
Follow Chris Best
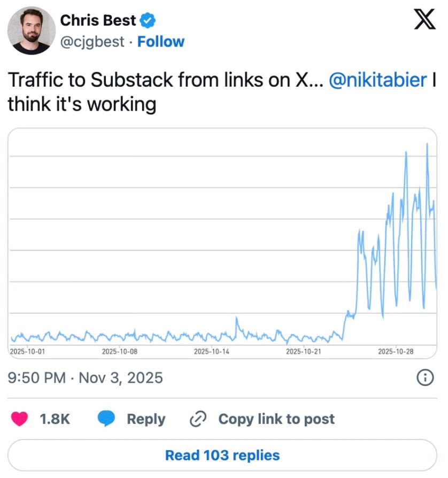tap(161, 42)
